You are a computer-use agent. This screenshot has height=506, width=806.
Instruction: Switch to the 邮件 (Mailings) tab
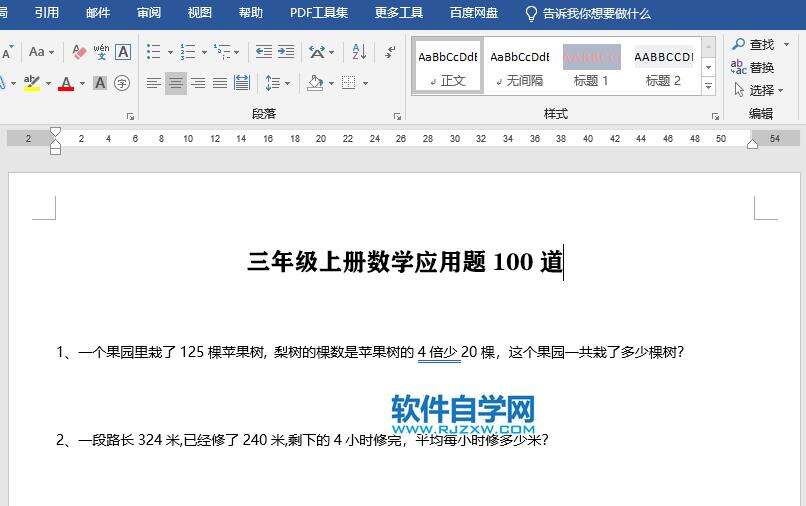pyautogui.click(x=98, y=13)
